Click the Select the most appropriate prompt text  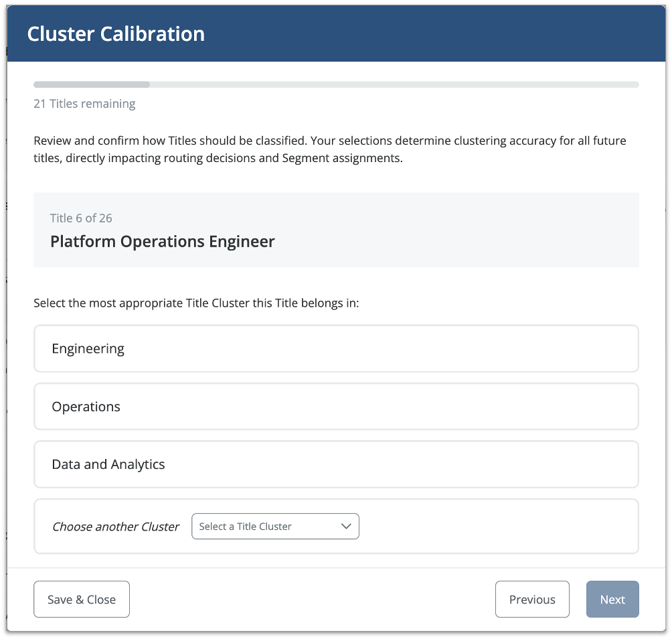196,303
